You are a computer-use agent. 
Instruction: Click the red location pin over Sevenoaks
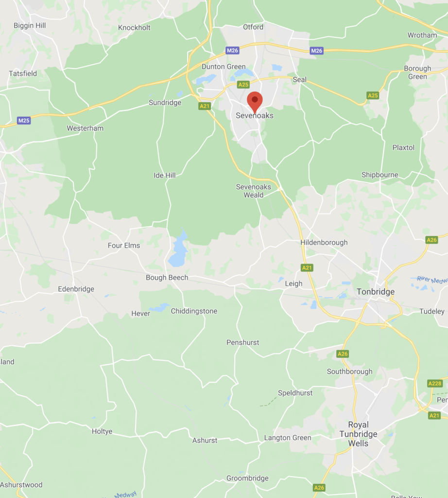point(255,101)
